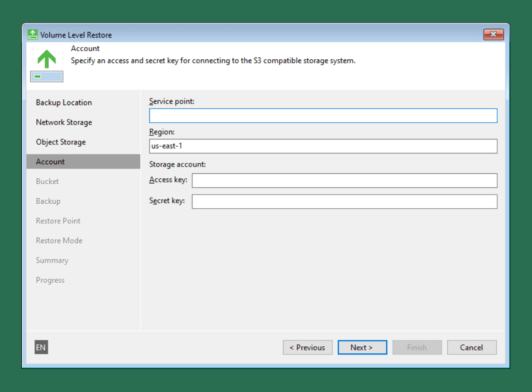
Task: Click the EN language indicator
Action: [41, 347]
